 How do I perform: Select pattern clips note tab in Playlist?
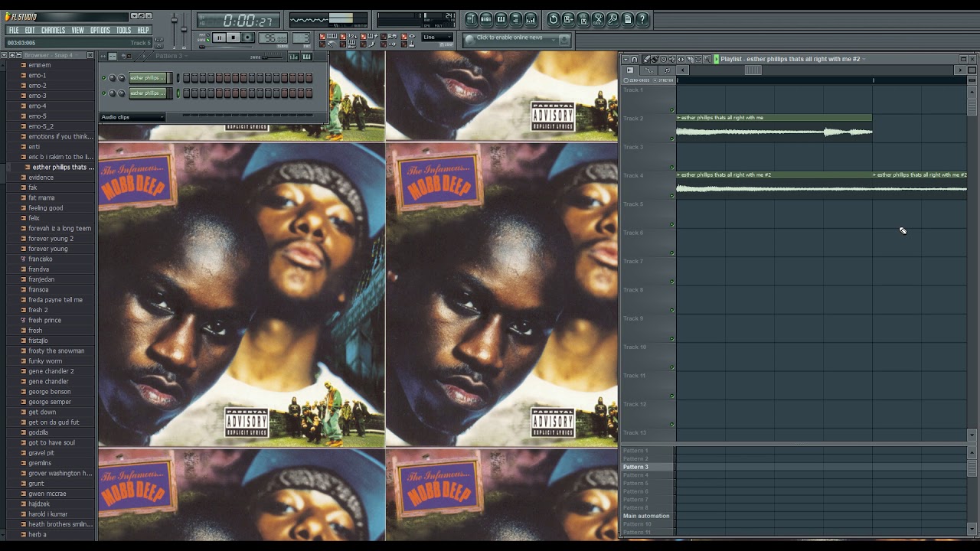tap(667, 70)
